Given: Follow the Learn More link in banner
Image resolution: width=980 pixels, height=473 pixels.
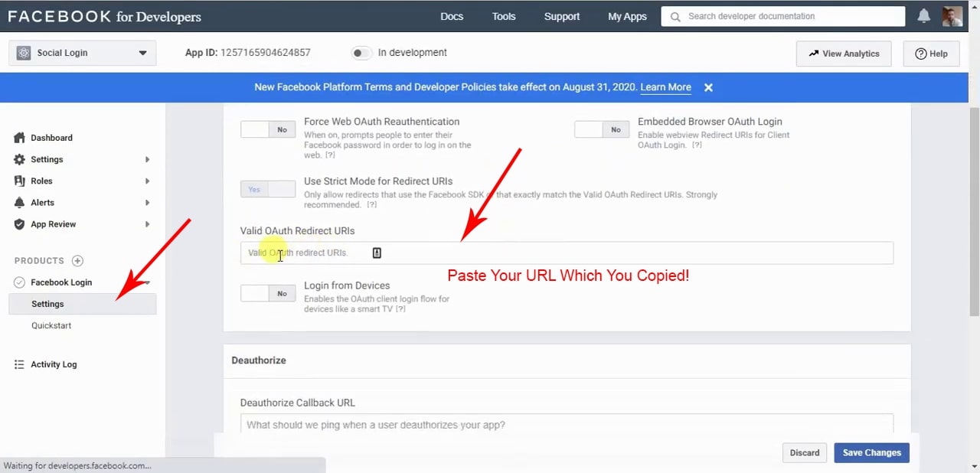Looking at the screenshot, I should tap(665, 87).
